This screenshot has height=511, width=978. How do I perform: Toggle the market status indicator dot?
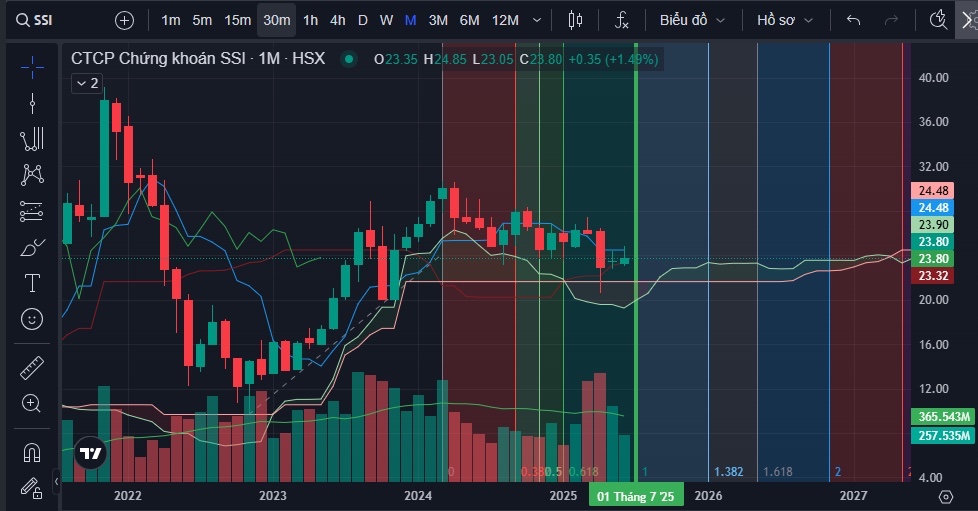tap(348, 59)
